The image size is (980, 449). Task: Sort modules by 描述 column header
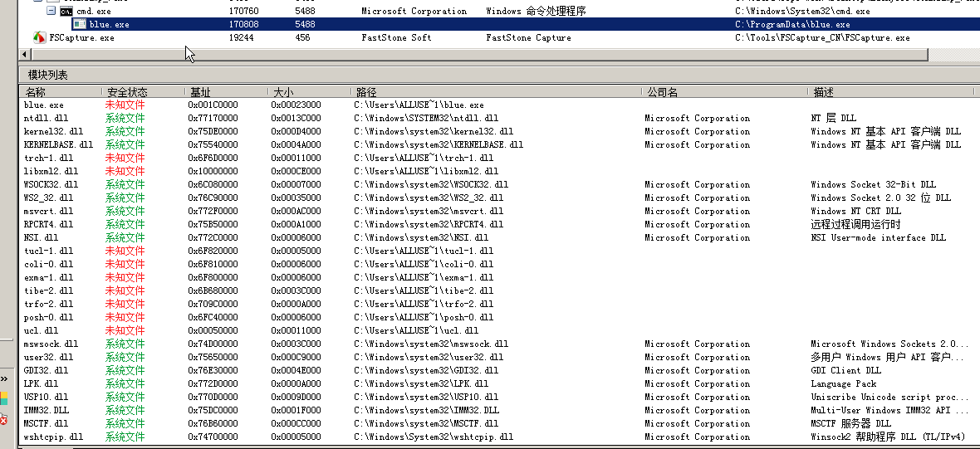(891, 92)
